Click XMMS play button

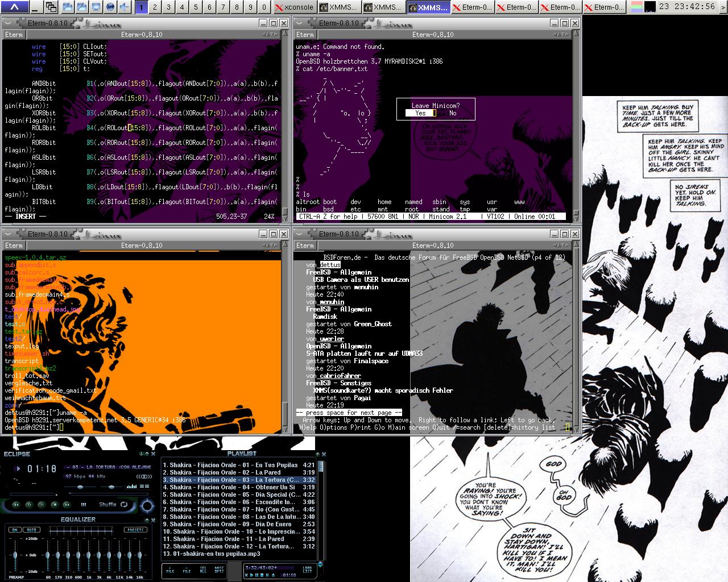pyautogui.click(x=30, y=505)
